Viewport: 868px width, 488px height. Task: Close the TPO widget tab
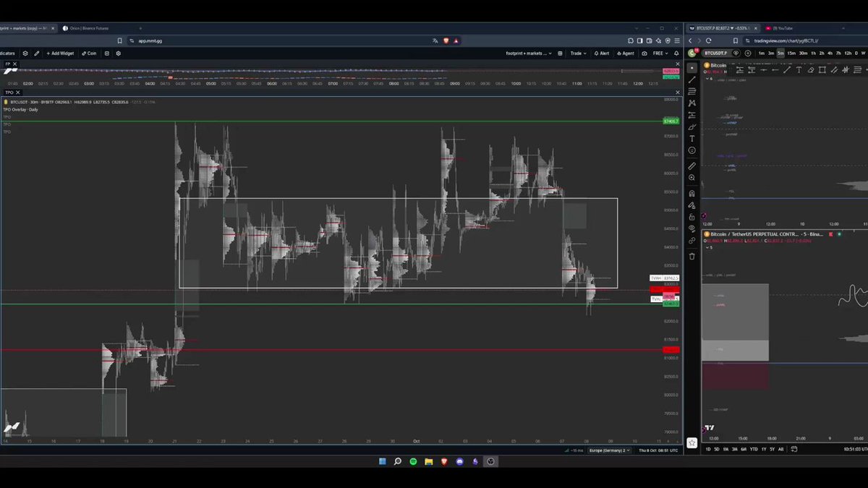pyautogui.click(x=17, y=92)
